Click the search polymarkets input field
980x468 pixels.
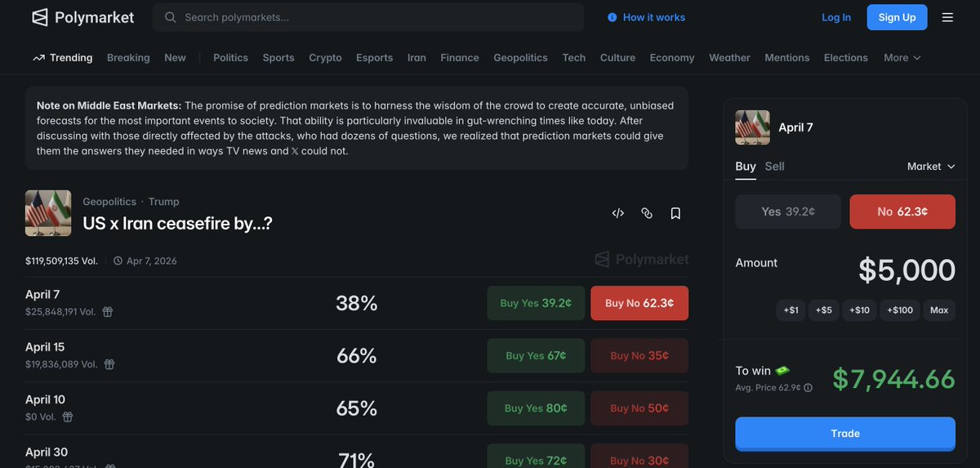pyautogui.click(x=369, y=17)
